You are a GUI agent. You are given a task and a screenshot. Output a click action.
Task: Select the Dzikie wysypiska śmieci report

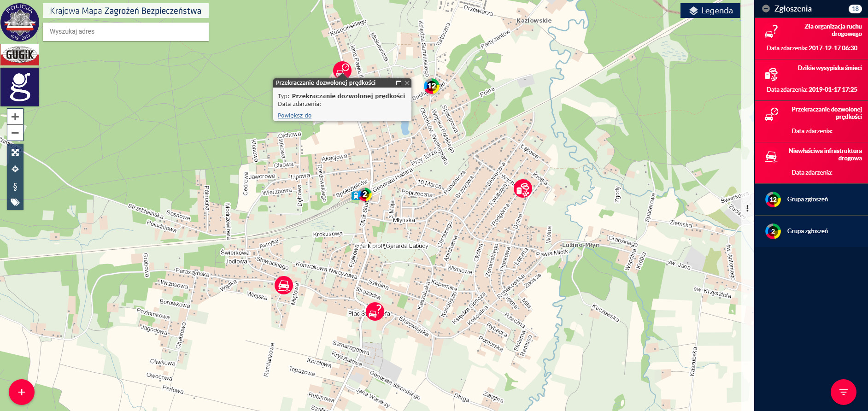(811, 80)
